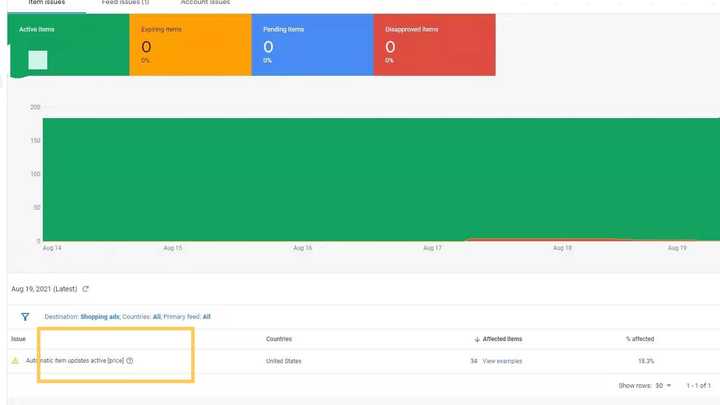Screen dimensions: 720x405
Task: Click the United States cell
Action: click(283, 361)
